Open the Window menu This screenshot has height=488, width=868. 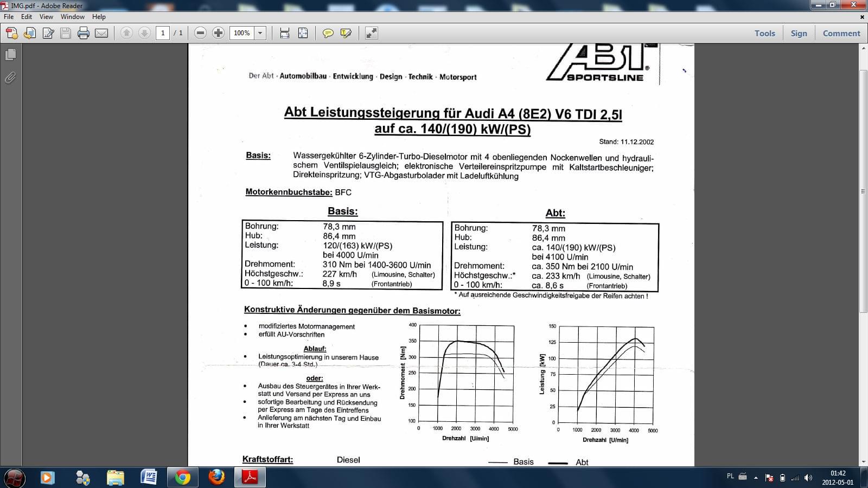click(73, 17)
